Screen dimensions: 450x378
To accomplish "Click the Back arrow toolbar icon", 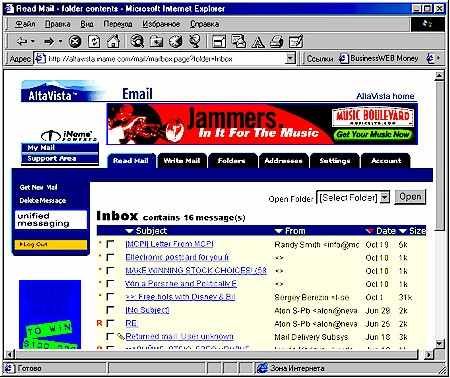I will [x=22, y=42].
